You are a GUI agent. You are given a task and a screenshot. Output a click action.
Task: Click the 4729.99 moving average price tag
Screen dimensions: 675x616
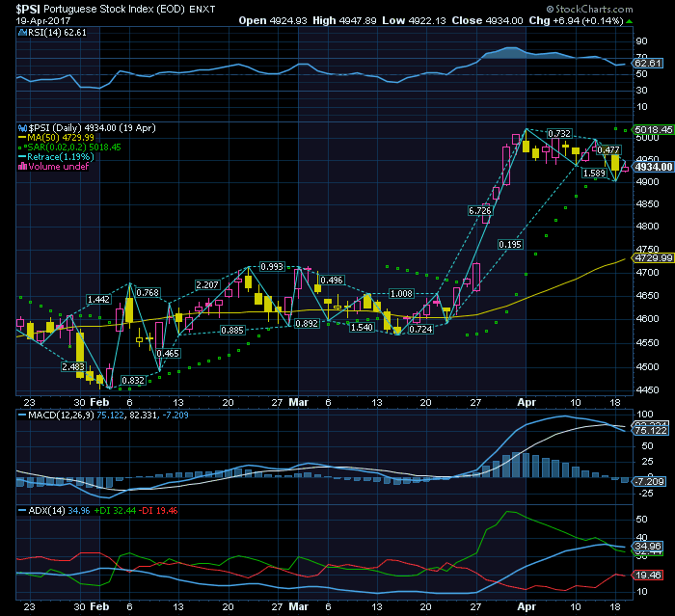[x=652, y=257]
